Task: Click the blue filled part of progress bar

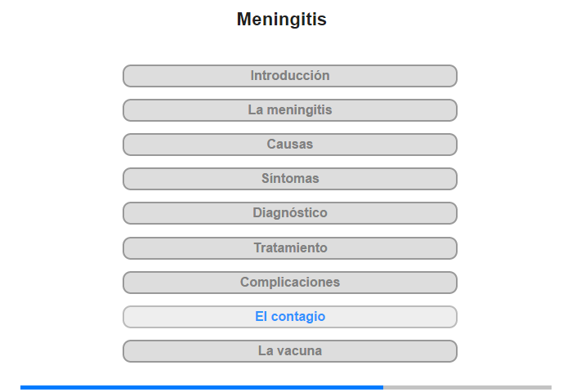Action: [x=202, y=387]
